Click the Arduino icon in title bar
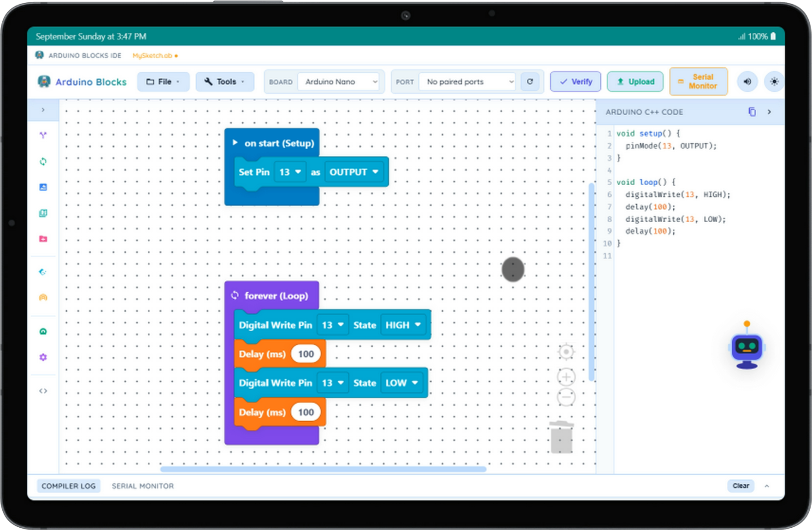Screen dimensions: 812x530 click(40, 55)
